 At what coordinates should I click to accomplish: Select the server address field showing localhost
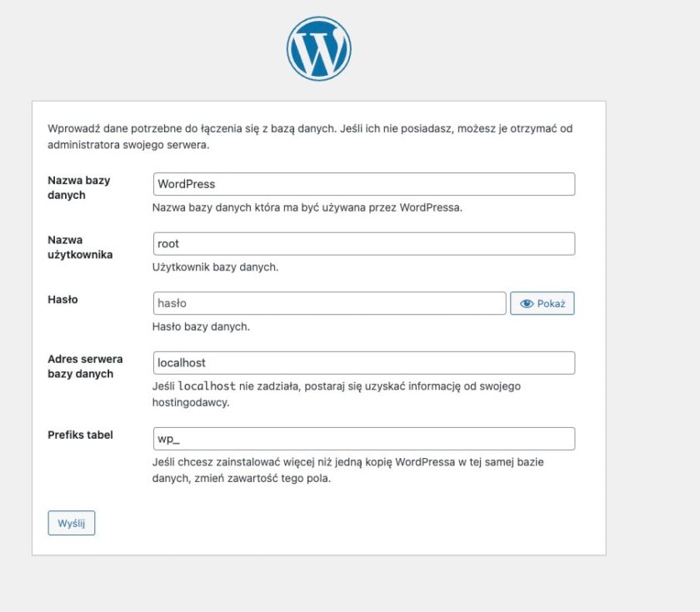point(362,362)
